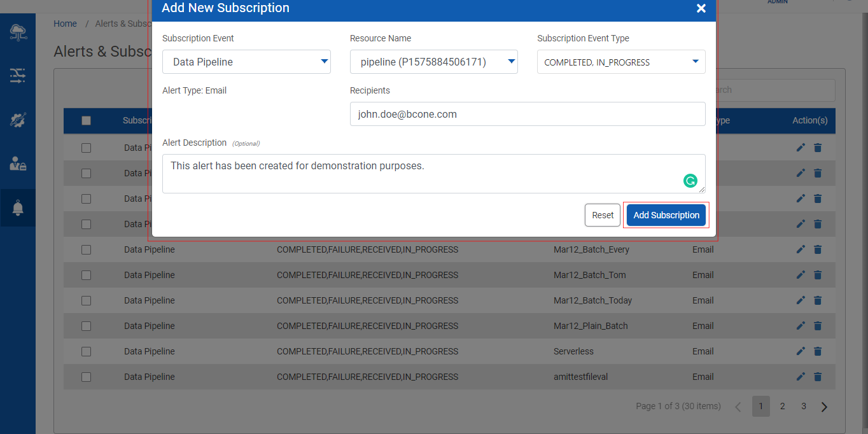Click the Alert Type: Email label

tap(194, 90)
